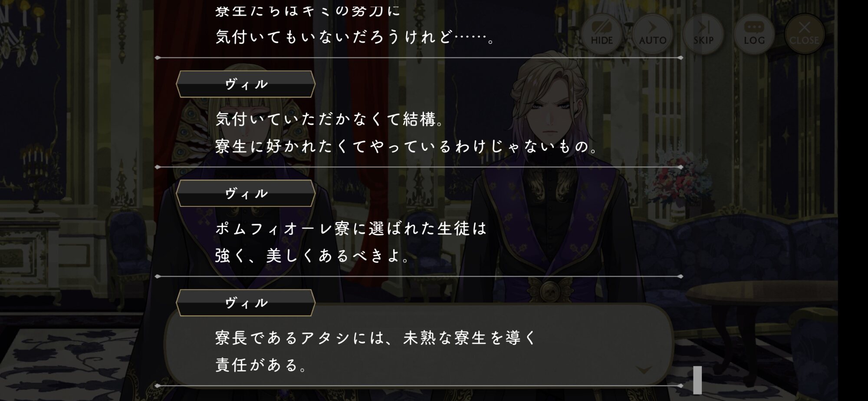Click the ヴィル name tag above 気付いていただかなくて結構
The height and width of the screenshot is (401, 868).
[246, 84]
